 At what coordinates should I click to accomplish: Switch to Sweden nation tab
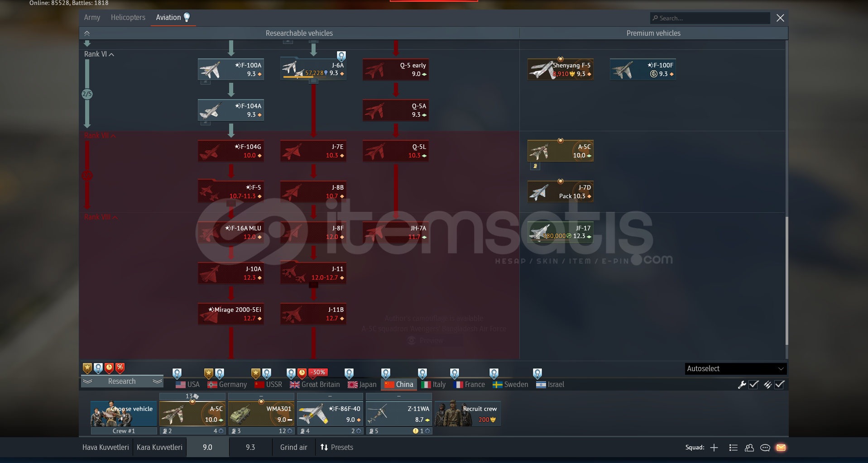tap(510, 385)
